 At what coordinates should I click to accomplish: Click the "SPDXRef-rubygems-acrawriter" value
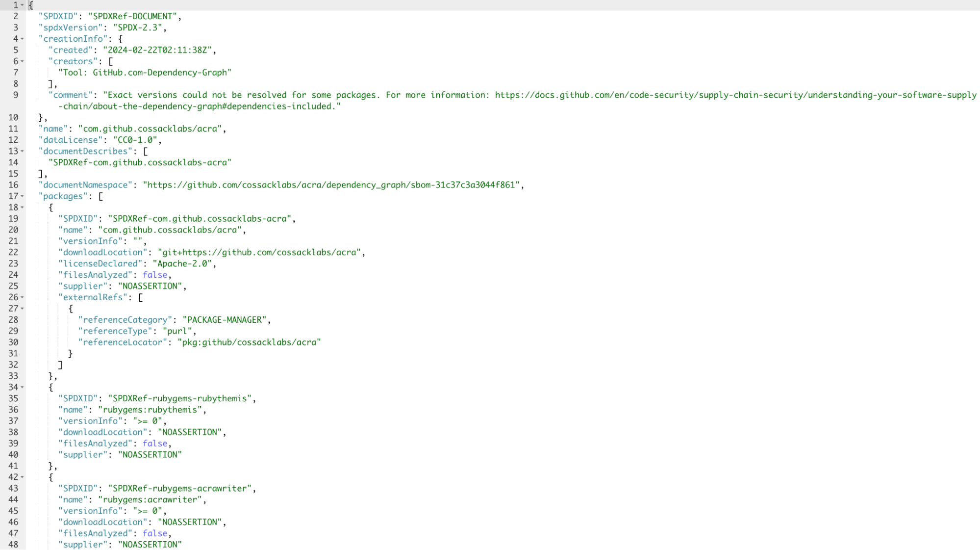pyautogui.click(x=179, y=488)
